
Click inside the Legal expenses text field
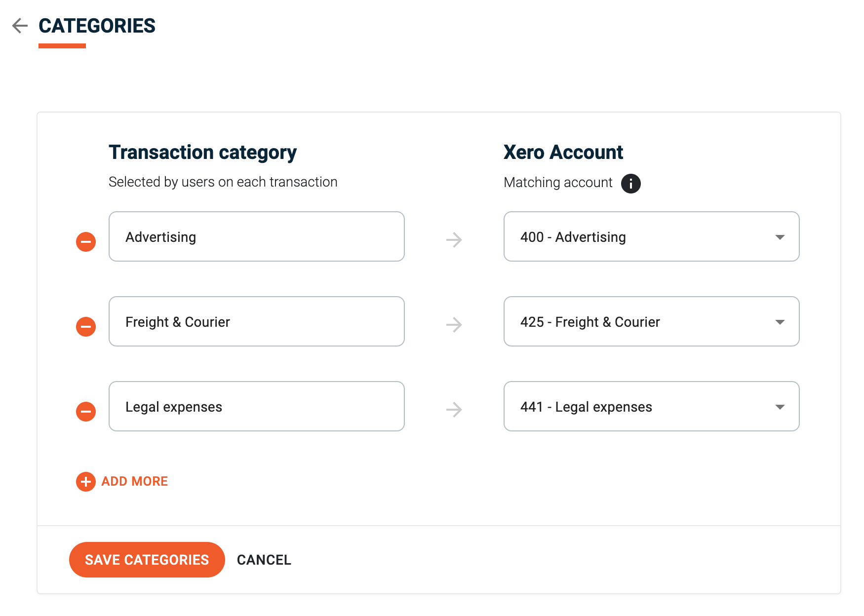(256, 407)
